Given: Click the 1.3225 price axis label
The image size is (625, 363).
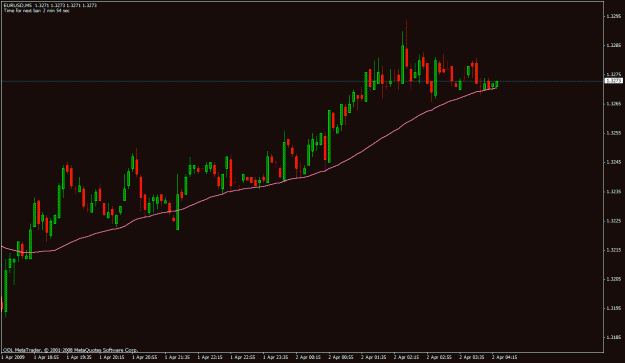Looking at the screenshot, I should (613, 220).
